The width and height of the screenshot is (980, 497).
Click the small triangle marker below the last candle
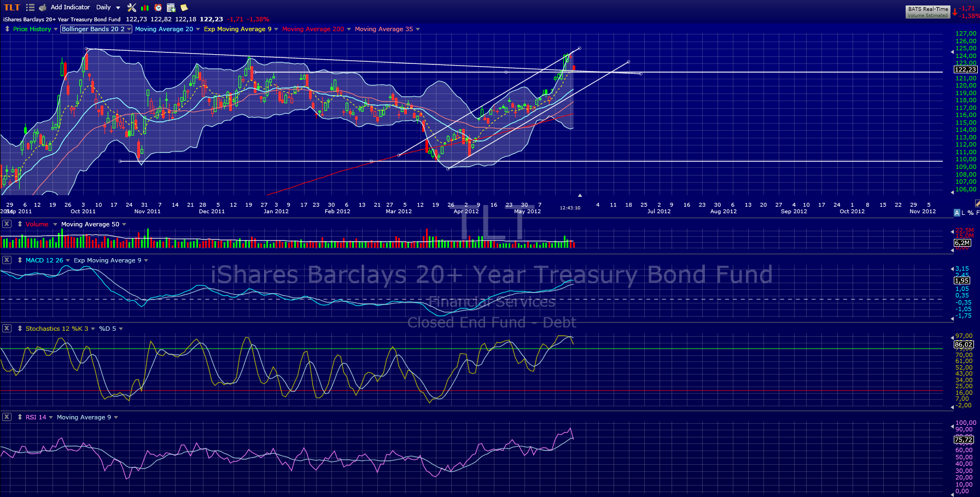tap(580, 195)
